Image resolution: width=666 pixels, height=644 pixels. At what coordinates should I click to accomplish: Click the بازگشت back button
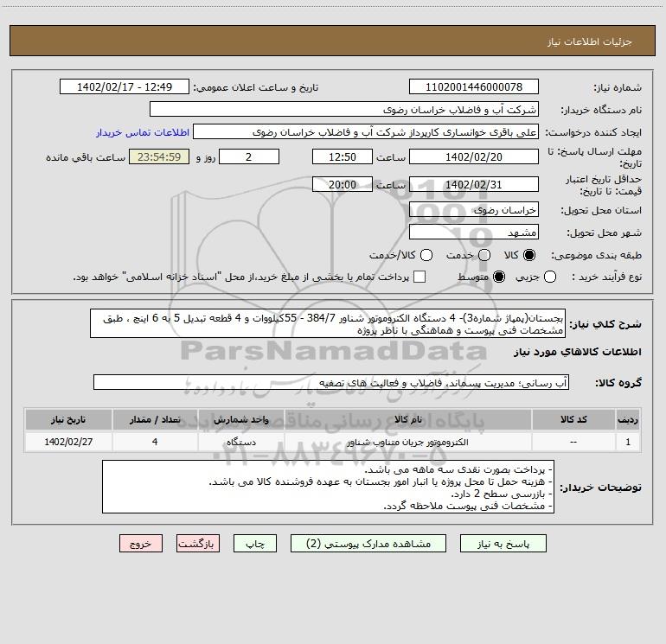198,544
